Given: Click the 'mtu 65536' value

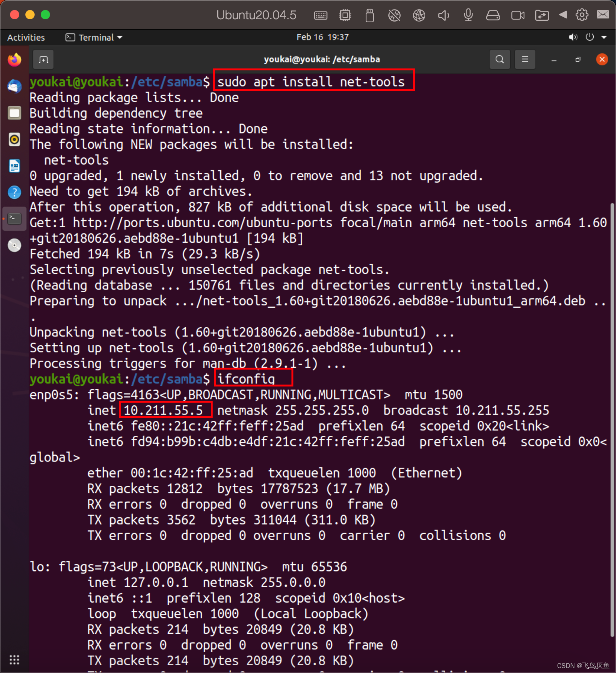Looking at the screenshot, I should [x=315, y=566].
